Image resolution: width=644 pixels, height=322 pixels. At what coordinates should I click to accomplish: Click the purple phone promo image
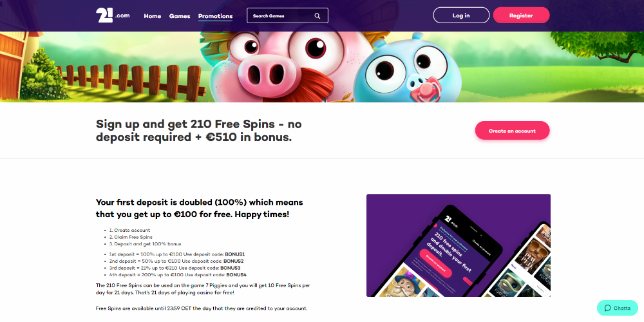459,245
